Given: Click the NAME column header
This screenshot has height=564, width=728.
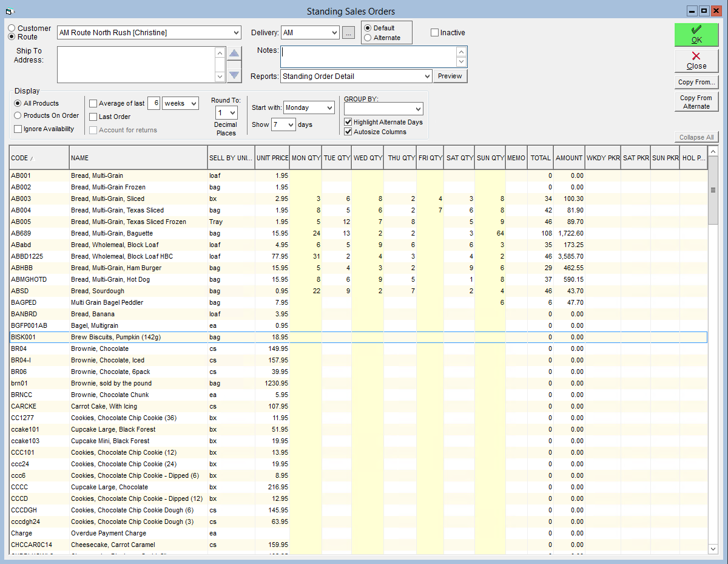Looking at the screenshot, I should tap(138, 158).
